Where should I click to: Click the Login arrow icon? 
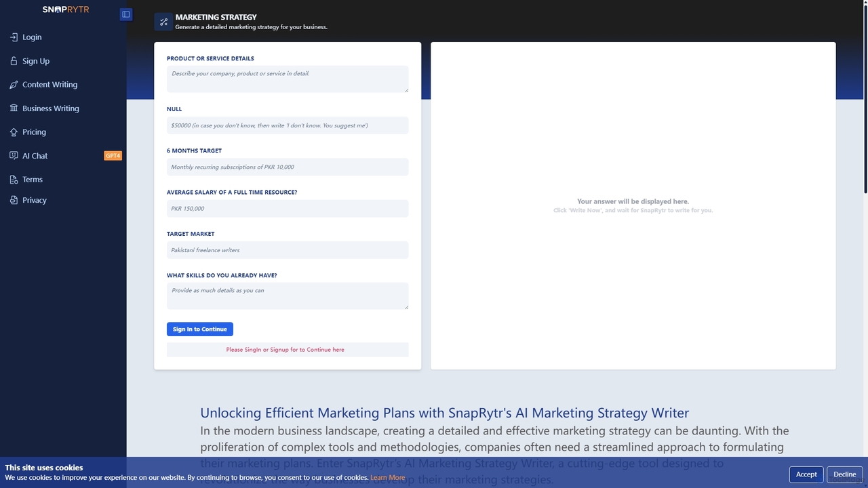click(x=14, y=37)
